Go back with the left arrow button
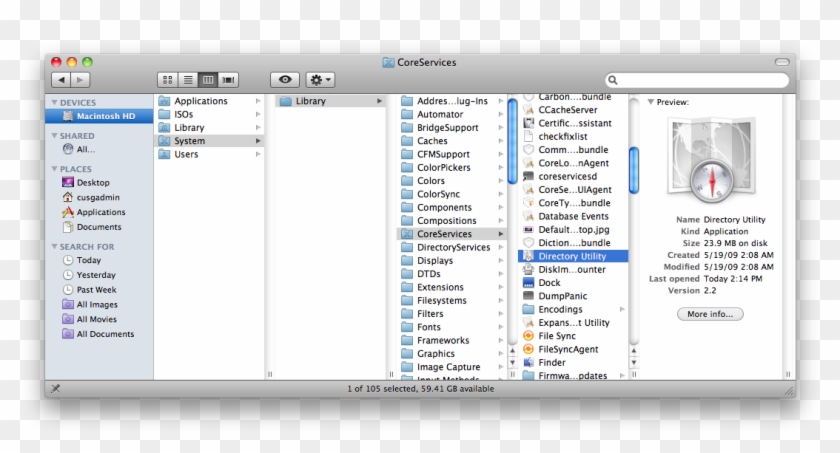840x453 pixels. point(61,80)
